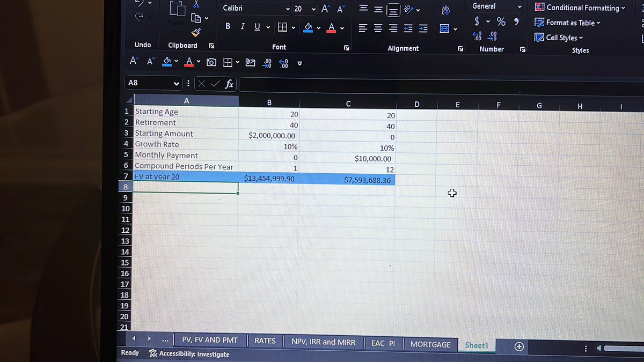Viewport: 644px width, 362px height.
Task: Click Quick Access camera icon
Action: coord(211,63)
